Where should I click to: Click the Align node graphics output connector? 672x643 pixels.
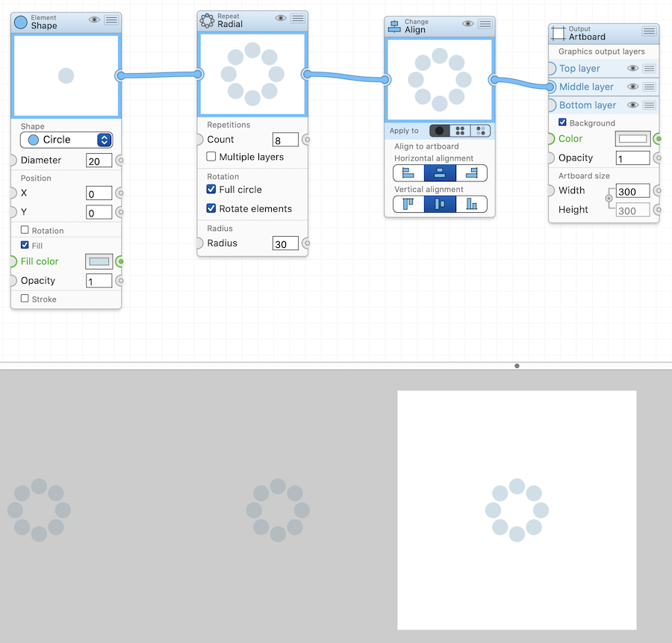pos(494,80)
